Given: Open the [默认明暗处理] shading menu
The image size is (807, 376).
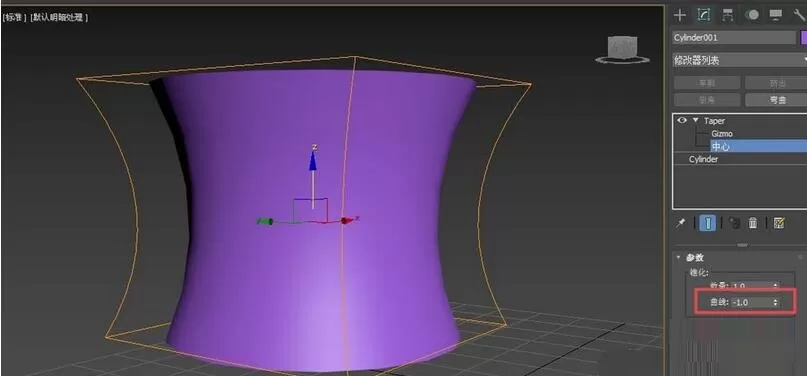Looking at the screenshot, I should (59, 17).
